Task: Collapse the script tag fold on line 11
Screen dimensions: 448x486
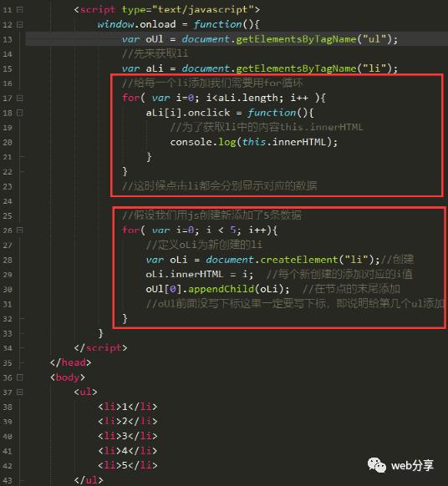Action: point(20,10)
